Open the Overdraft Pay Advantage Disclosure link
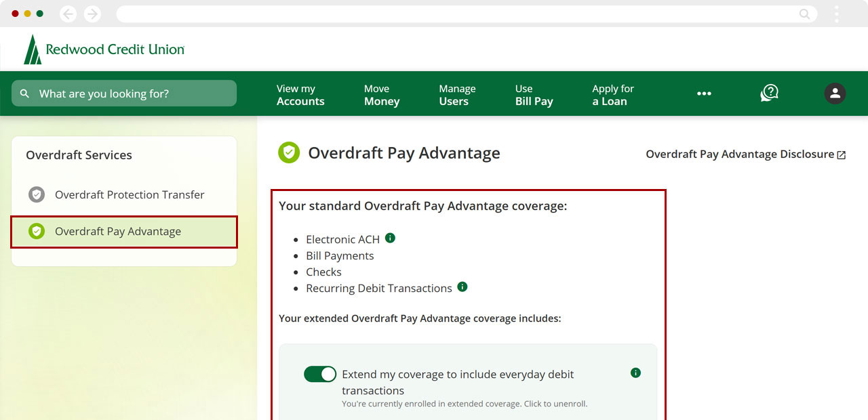The width and height of the screenshot is (868, 420). (x=745, y=154)
